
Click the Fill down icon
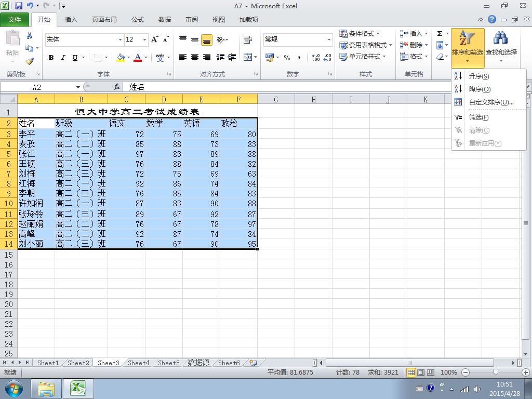pyautogui.click(x=440, y=45)
